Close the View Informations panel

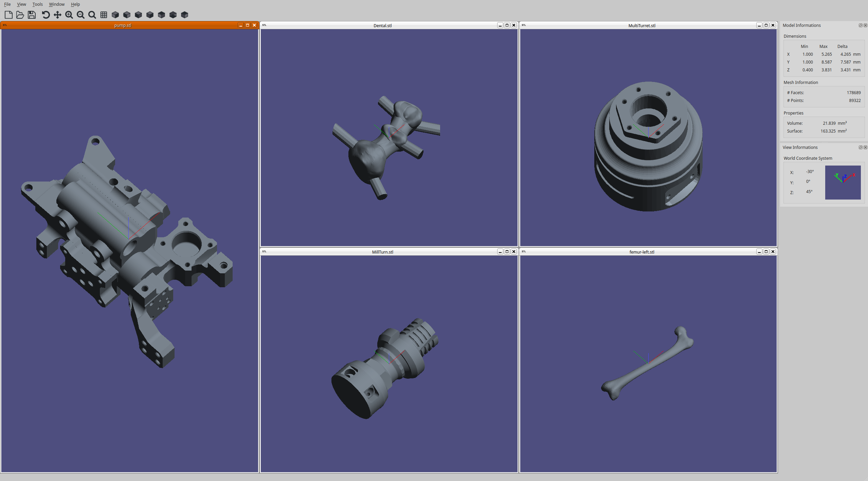coord(865,147)
